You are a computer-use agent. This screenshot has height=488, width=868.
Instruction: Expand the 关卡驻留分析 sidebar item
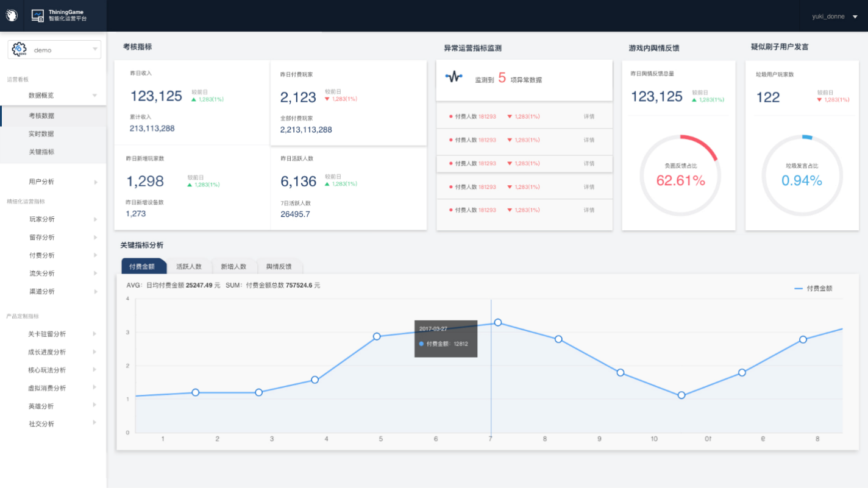94,334
